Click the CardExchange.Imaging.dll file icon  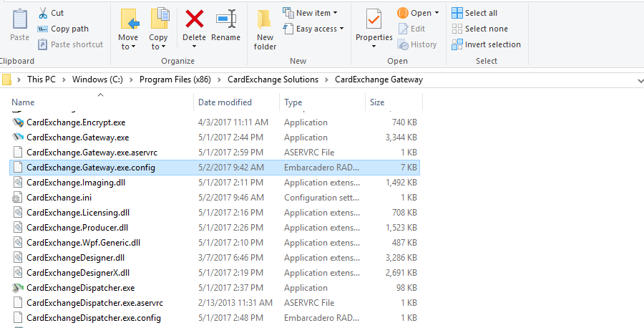click(x=18, y=183)
